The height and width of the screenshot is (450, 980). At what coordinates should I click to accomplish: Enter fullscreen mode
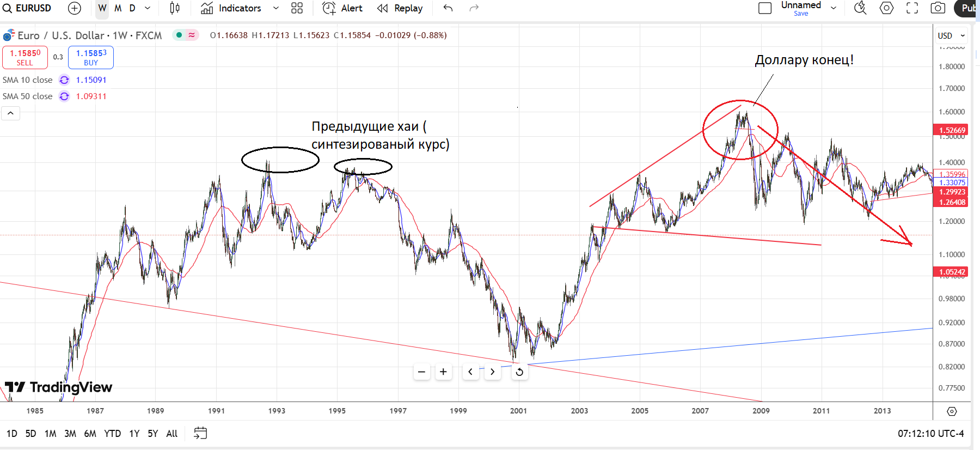pyautogui.click(x=912, y=8)
